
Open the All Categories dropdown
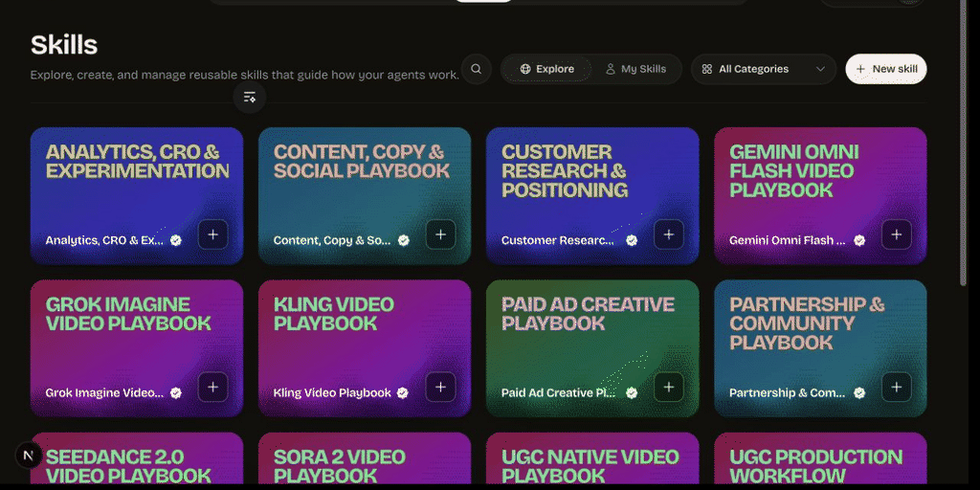pyautogui.click(x=763, y=69)
